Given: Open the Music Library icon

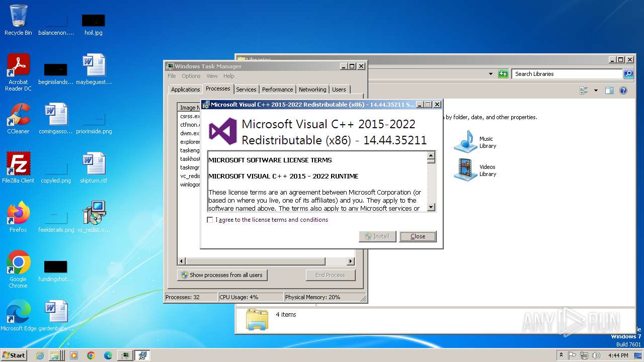Looking at the screenshot, I should click(475, 142).
